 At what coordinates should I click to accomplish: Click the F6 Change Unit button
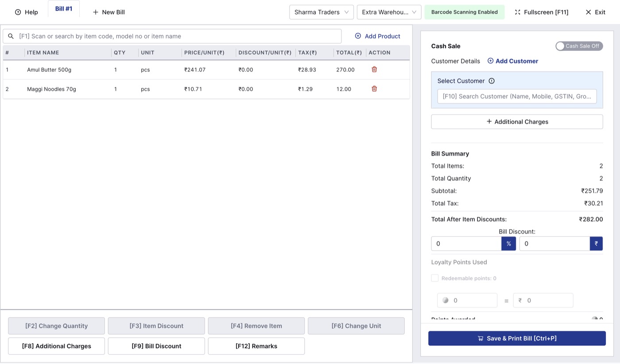click(356, 326)
